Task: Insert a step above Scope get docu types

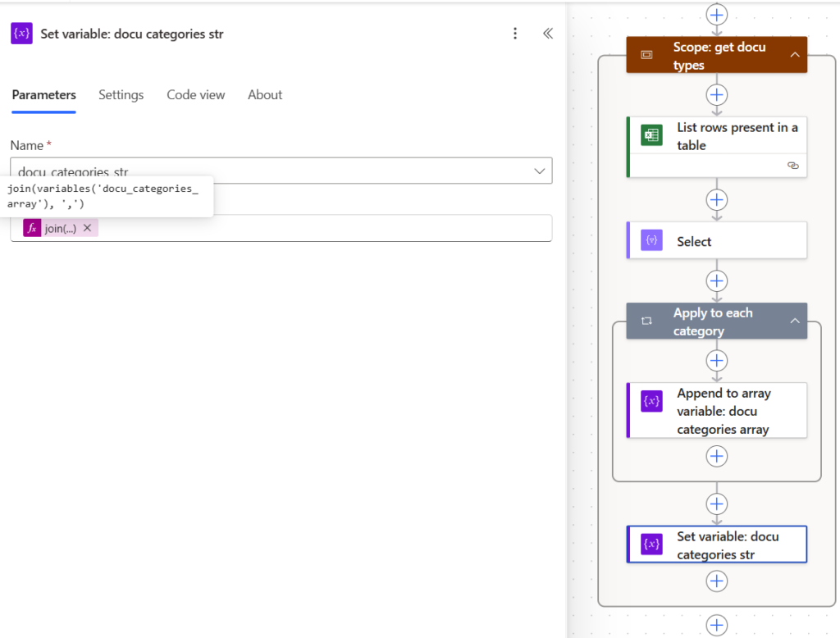Action: [717, 15]
